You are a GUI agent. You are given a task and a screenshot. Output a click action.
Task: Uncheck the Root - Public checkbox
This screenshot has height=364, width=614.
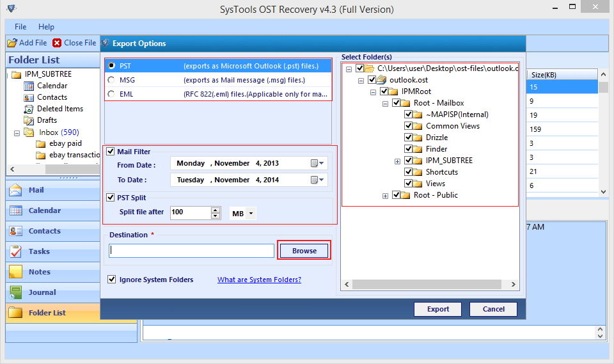pyautogui.click(x=397, y=194)
